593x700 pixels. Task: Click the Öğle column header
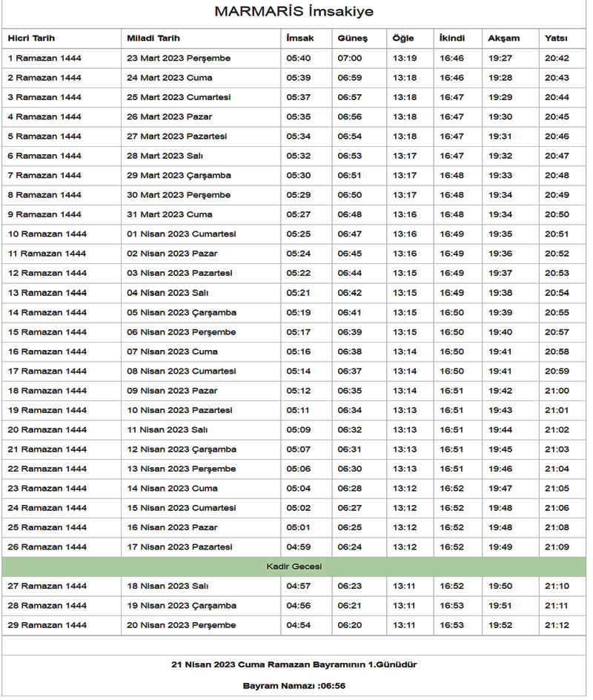click(x=403, y=39)
